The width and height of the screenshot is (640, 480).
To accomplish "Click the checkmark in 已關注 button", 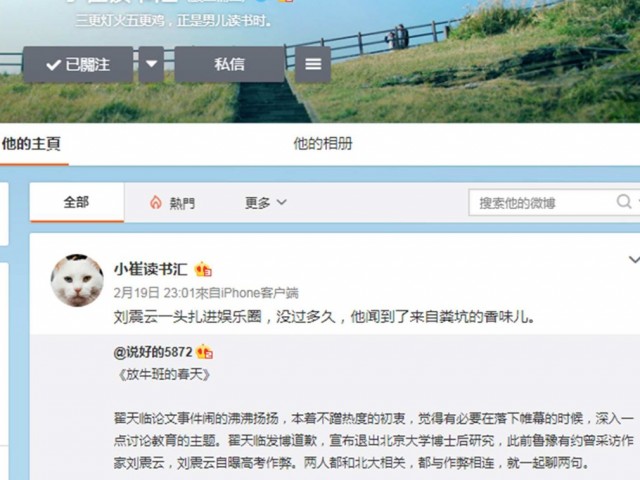I will click(x=53, y=65).
